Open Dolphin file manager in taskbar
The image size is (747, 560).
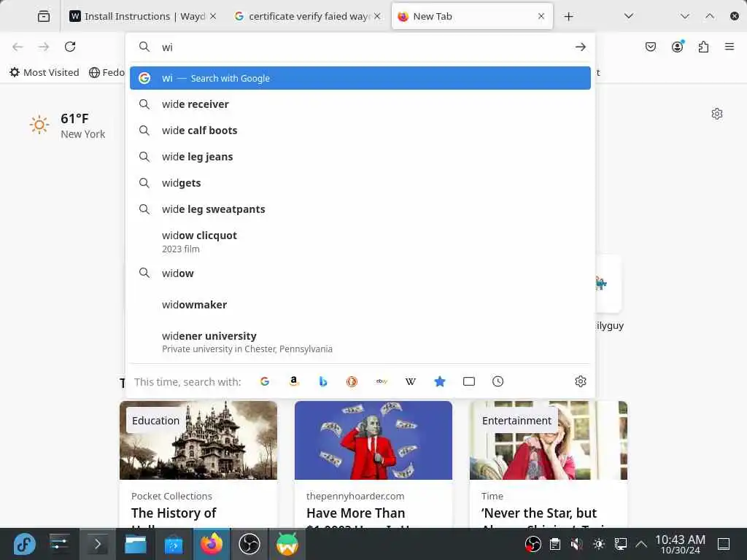[x=135, y=544]
